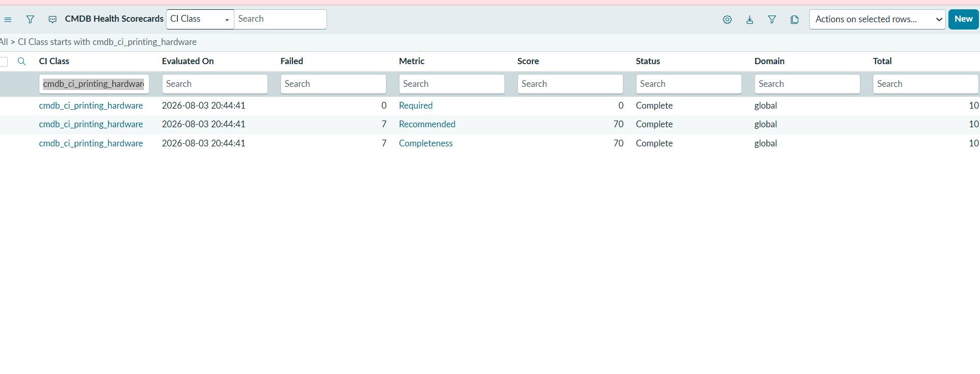
Task: Click the New button
Action: 963,19
